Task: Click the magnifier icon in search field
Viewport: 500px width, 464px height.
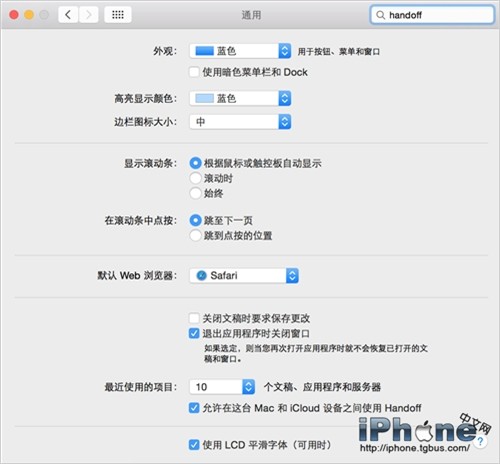Action: [x=380, y=15]
